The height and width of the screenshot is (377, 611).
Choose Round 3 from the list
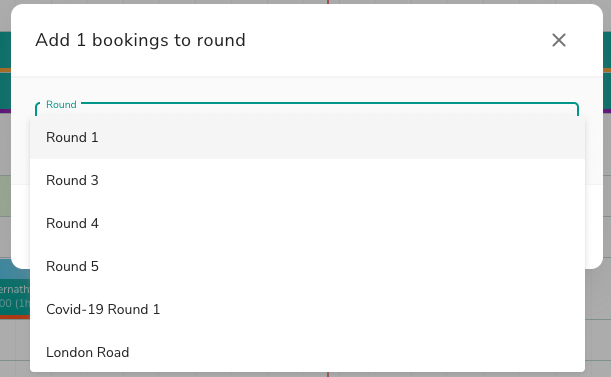[x=307, y=180]
